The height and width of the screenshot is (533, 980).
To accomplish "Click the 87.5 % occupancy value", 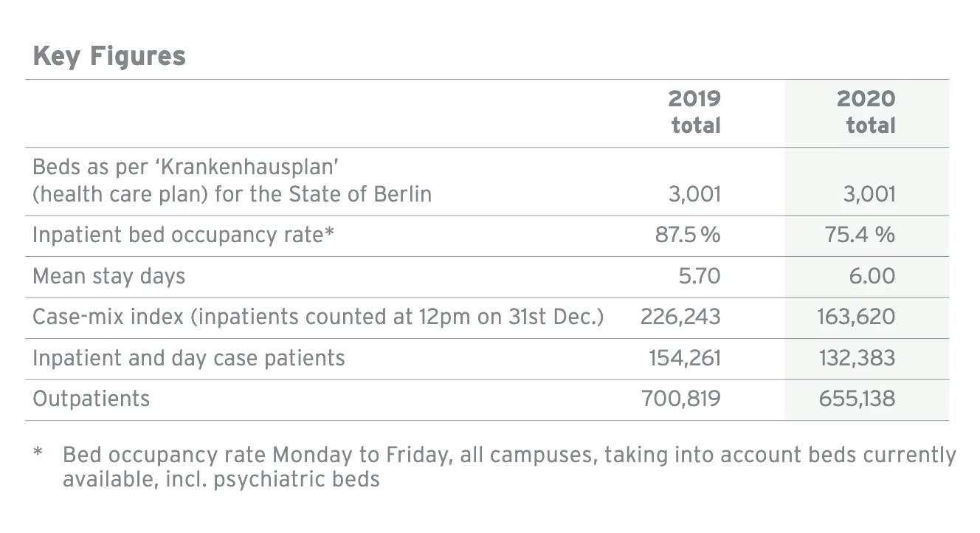I will [x=687, y=235].
